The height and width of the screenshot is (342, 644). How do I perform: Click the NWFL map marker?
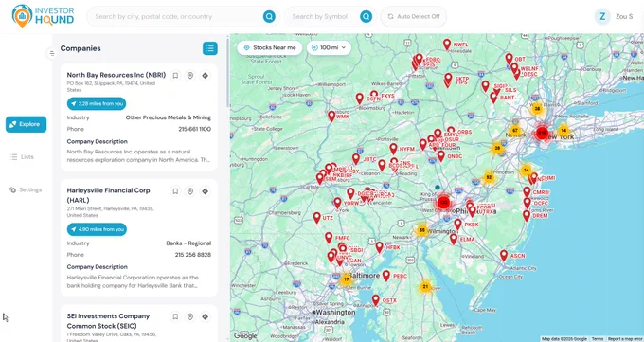[447, 44]
